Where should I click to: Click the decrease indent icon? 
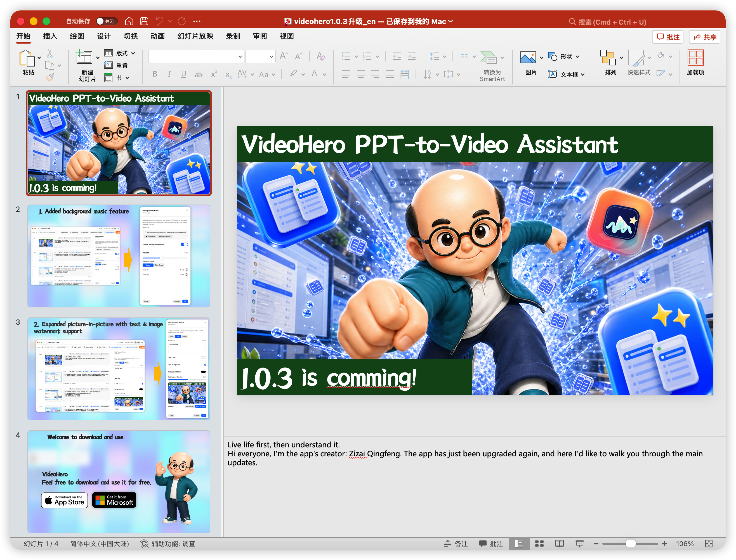(x=397, y=56)
